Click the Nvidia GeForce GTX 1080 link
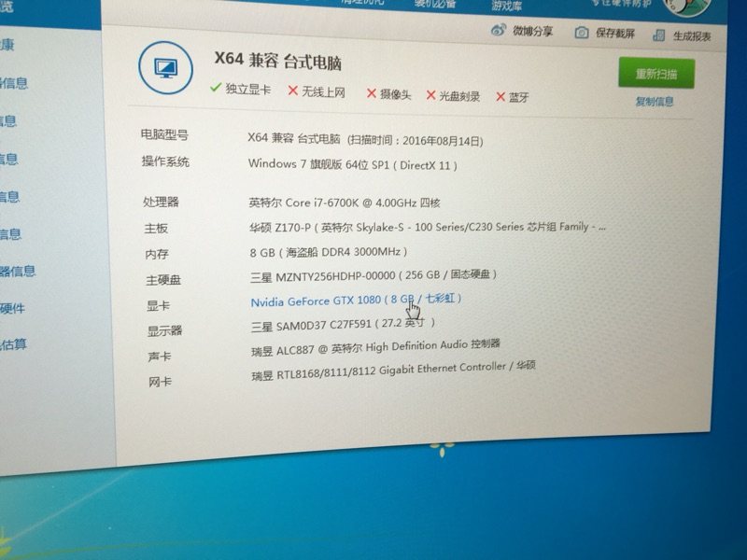The height and width of the screenshot is (560, 747). 356,300
